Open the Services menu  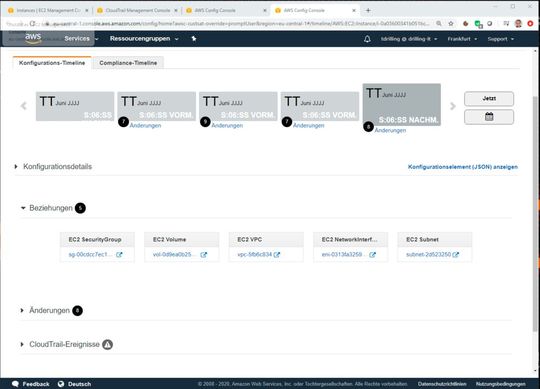pos(81,39)
